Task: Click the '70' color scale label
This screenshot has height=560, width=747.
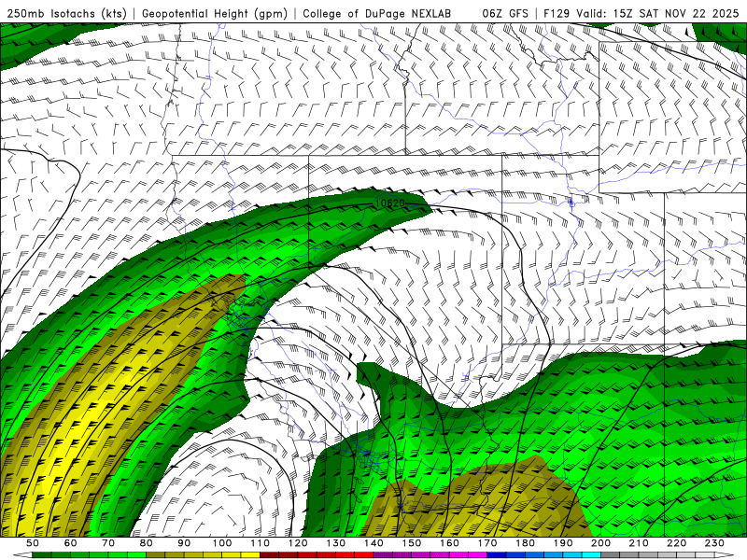Action: (108, 543)
